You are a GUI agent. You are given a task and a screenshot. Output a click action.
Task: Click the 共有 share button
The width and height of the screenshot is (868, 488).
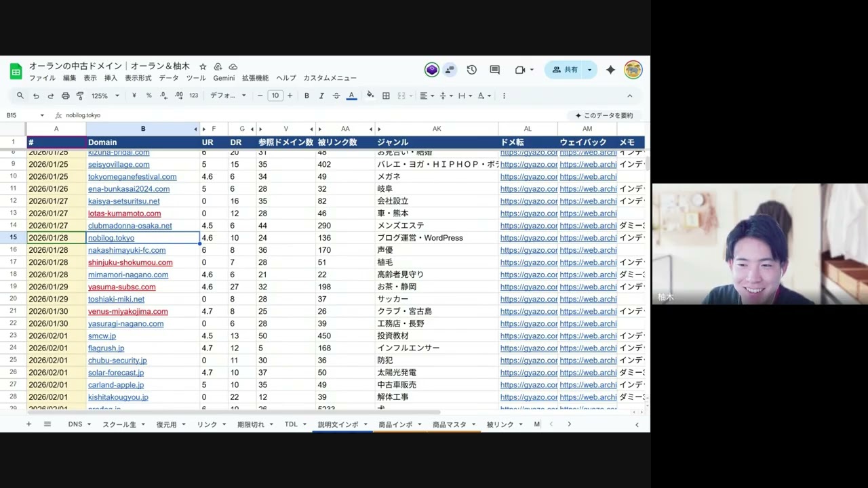[x=565, y=70]
